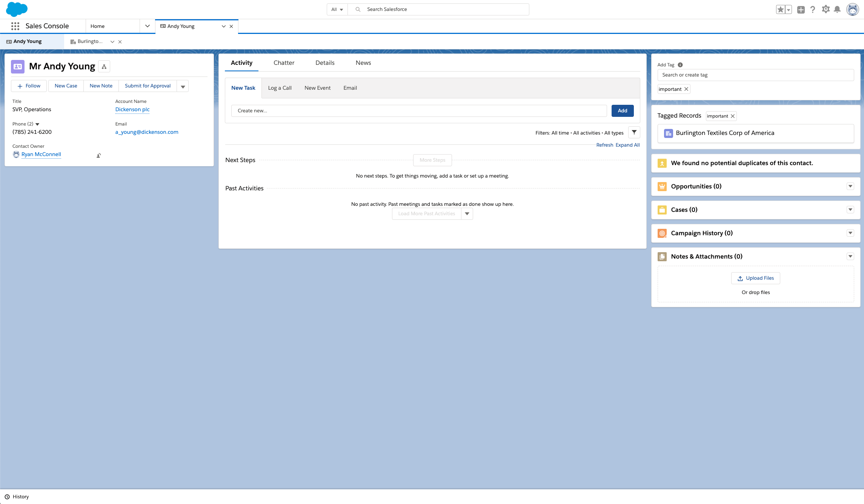Image resolution: width=864 pixels, height=504 pixels.
Task: Open the favorites list dropdown arrow
Action: [789, 10]
